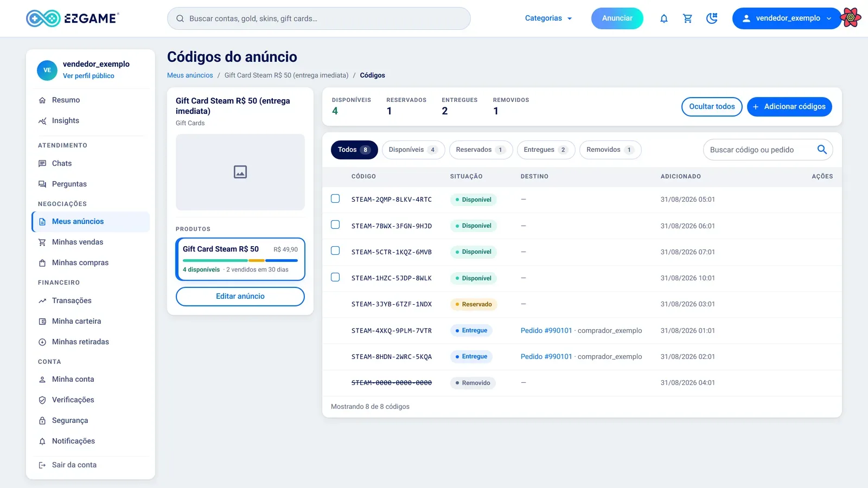
Task: Click the Minhas vendas cart icon
Action: [42, 242]
